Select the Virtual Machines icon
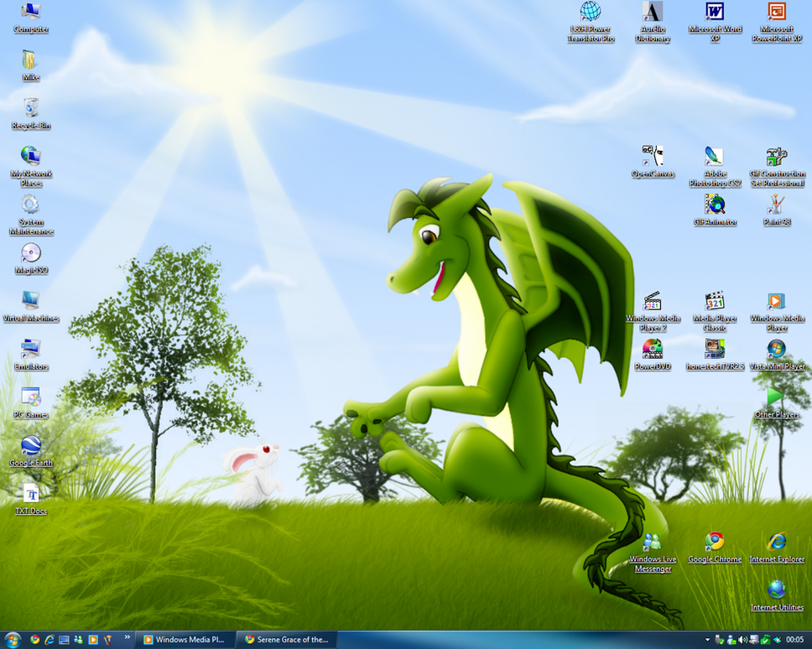812x649 pixels. pyautogui.click(x=31, y=307)
